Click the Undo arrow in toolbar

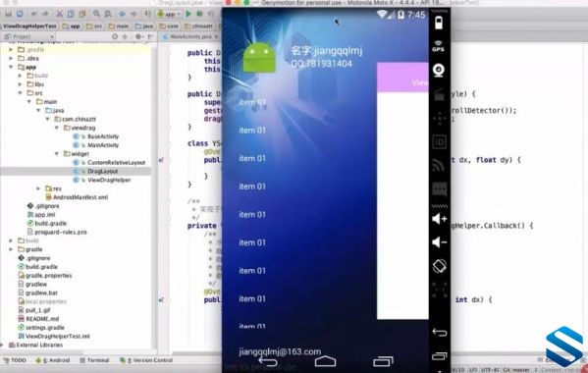click(x=34, y=14)
